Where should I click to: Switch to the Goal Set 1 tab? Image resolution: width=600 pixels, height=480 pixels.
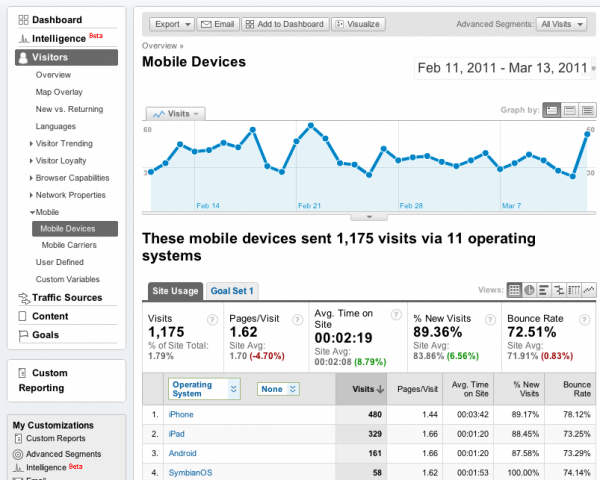click(232, 291)
